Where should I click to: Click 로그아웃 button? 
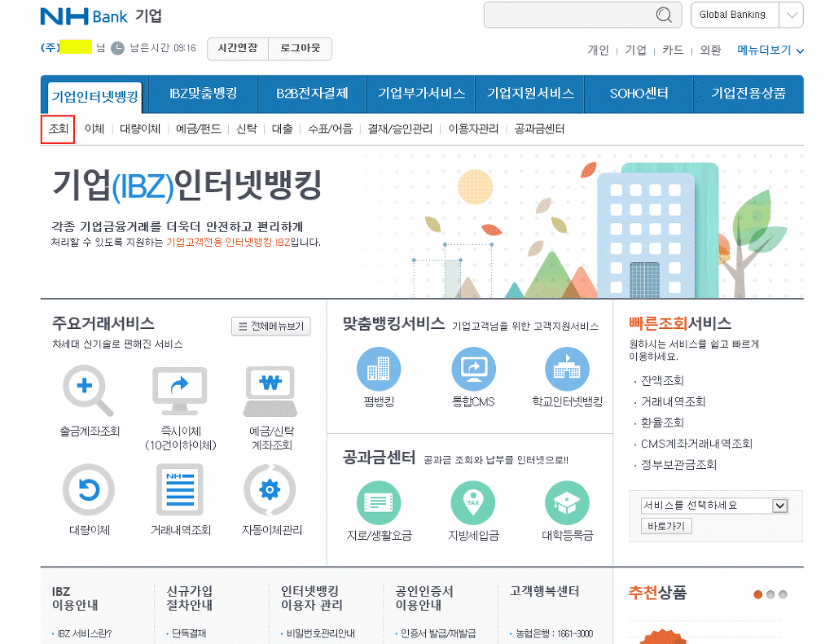pyautogui.click(x=300, y=48)
